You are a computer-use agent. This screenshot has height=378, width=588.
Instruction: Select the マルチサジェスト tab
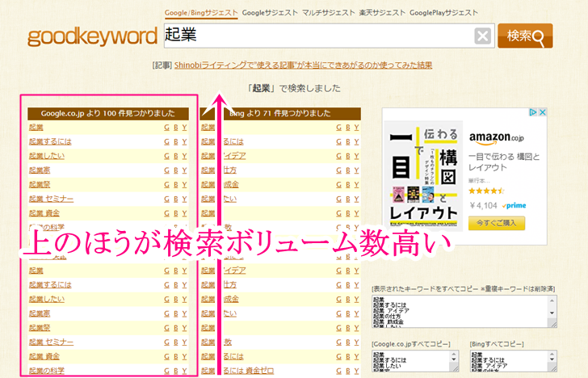(x=328, y=13)
